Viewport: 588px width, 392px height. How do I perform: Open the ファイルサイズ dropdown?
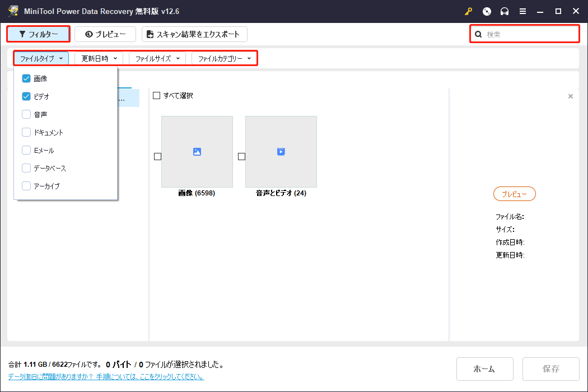tap(157, 58)
